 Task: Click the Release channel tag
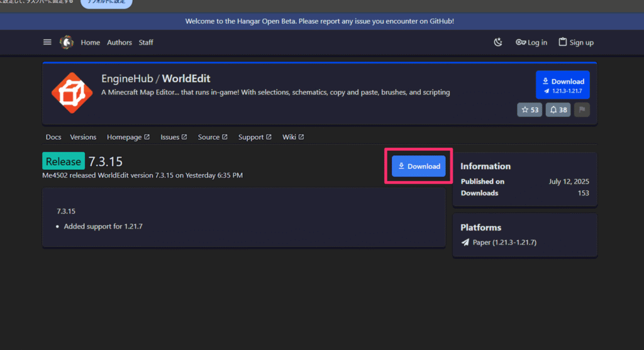[64, 161]
